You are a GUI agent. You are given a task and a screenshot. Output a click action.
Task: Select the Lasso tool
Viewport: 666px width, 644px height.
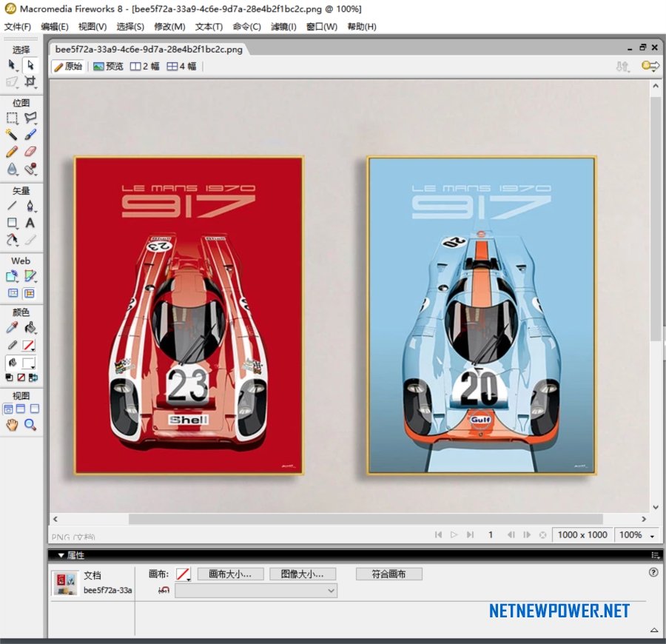(30, 118)
